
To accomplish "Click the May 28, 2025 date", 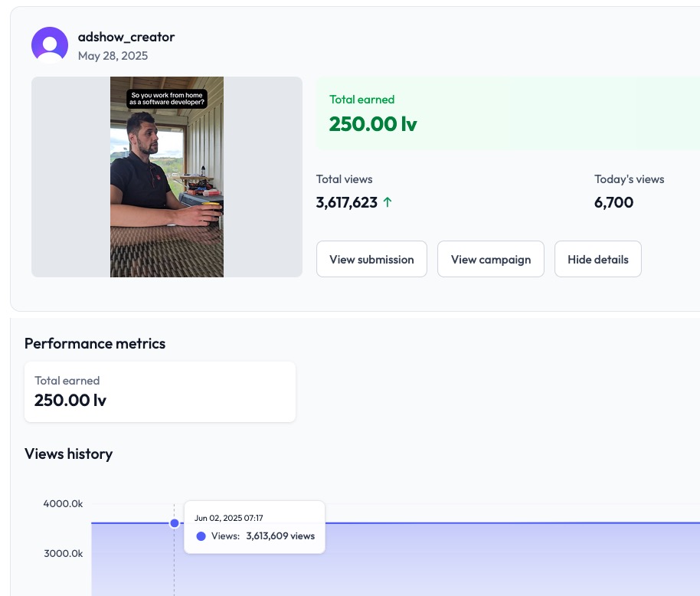I will [113, 56].
